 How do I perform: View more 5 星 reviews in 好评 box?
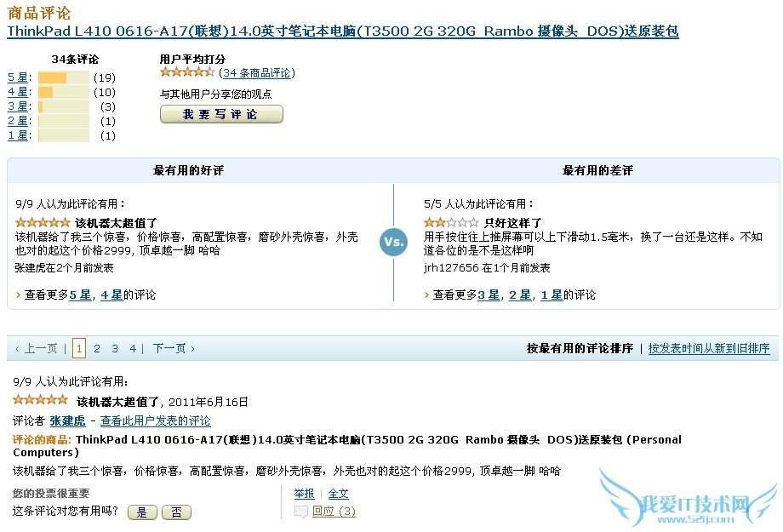point(80,295)
